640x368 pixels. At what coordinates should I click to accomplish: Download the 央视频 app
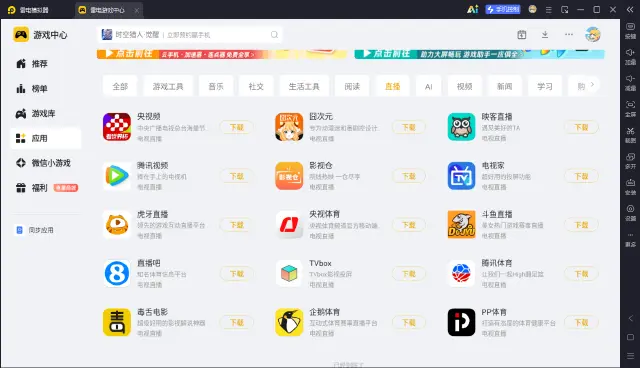click(237, 127)
